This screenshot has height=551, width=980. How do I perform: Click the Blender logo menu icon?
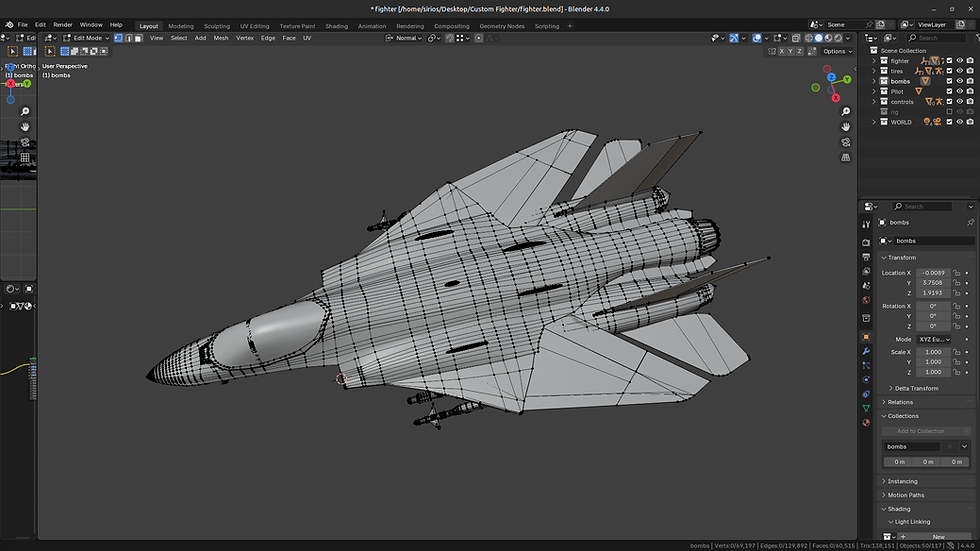point(9,25)
